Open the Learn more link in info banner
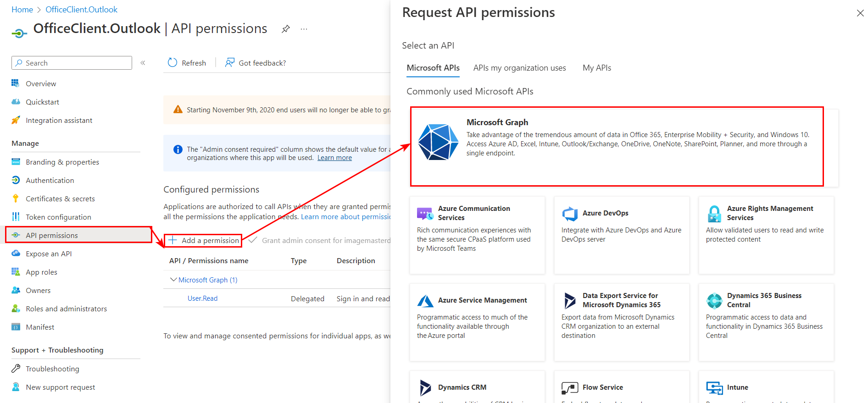Screen dimensions: 868x403 click(334, 158)
